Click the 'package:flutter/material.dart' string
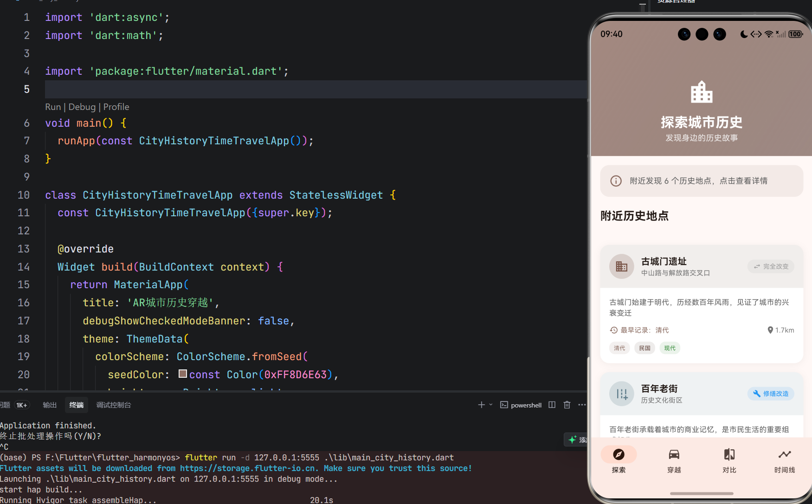 [186, 71]
